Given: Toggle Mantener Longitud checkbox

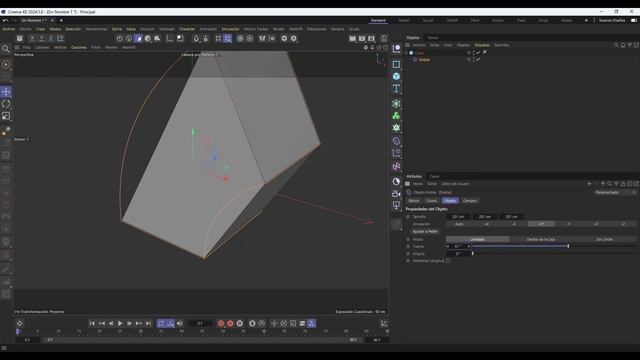Looking at the screenshot, I should pos(448,261).
